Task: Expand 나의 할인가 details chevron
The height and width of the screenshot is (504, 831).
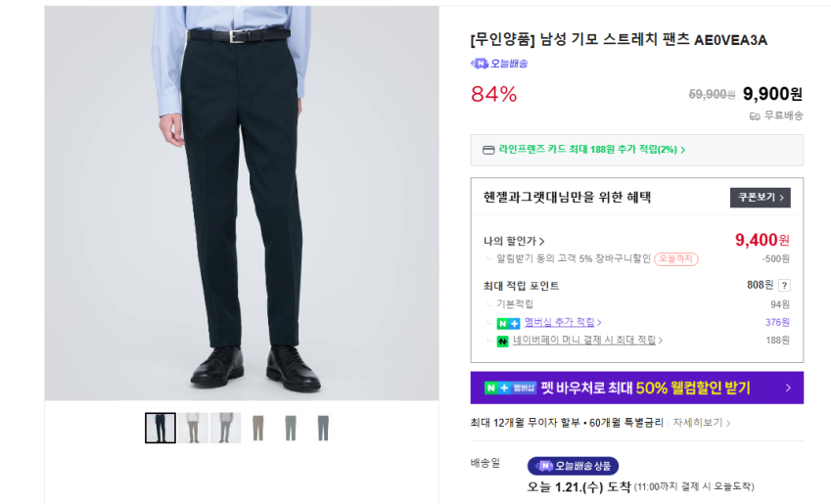Action: click(x=541, y=242)
